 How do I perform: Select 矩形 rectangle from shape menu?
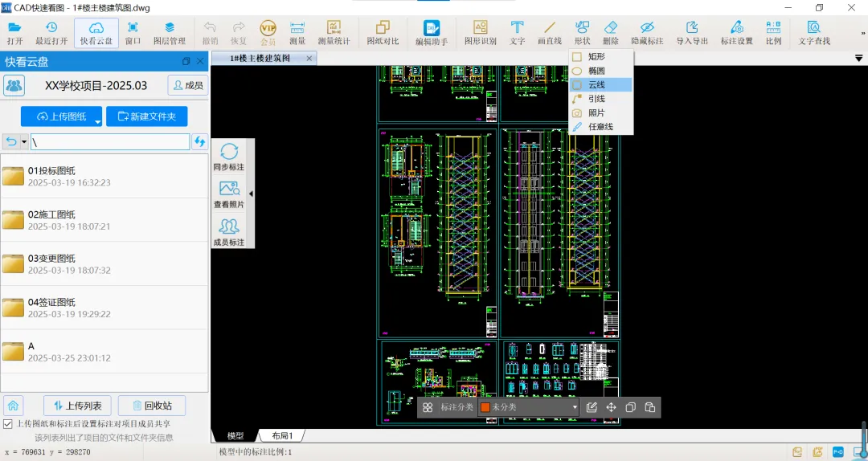pos(600,56)
